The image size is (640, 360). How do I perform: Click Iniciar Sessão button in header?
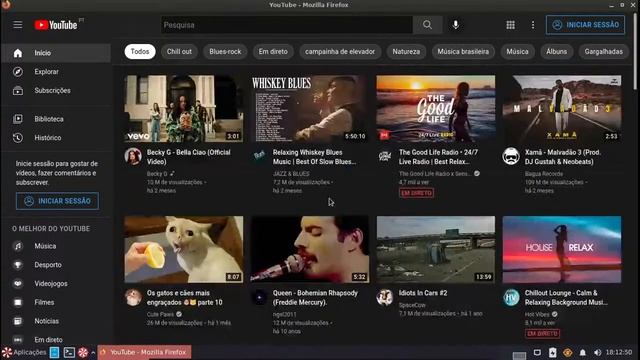click(585, 25)
